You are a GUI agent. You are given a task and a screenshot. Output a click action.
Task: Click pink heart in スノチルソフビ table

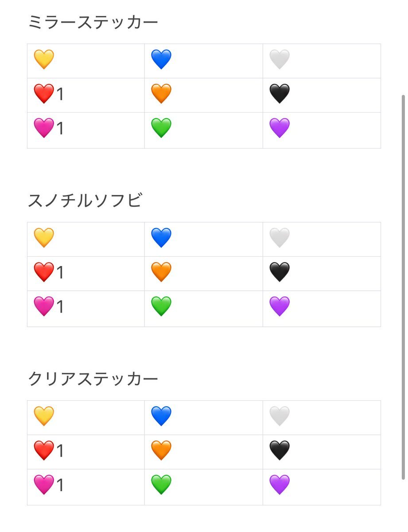coord(44,307)
